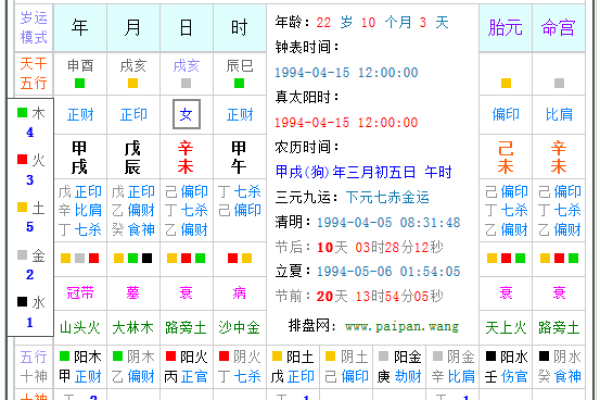Image resolution: width=600 pixels, height=400 pixels.
Task: Click 丙 正官 in the bottom row
Action: click(x=186, y=377)
